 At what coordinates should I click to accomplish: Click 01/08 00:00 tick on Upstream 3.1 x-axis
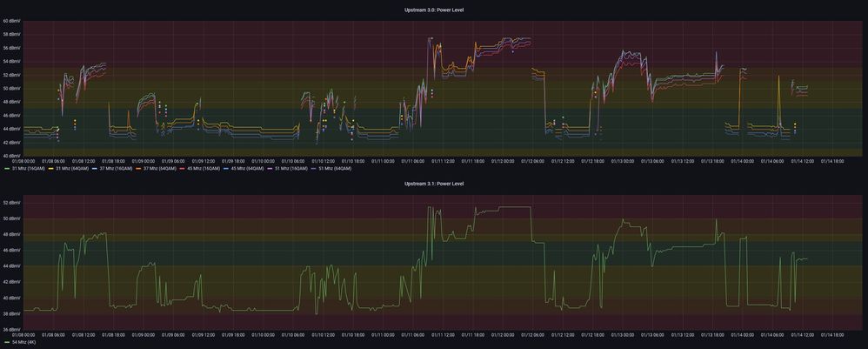pyautogui.click(x=23, y=334)
